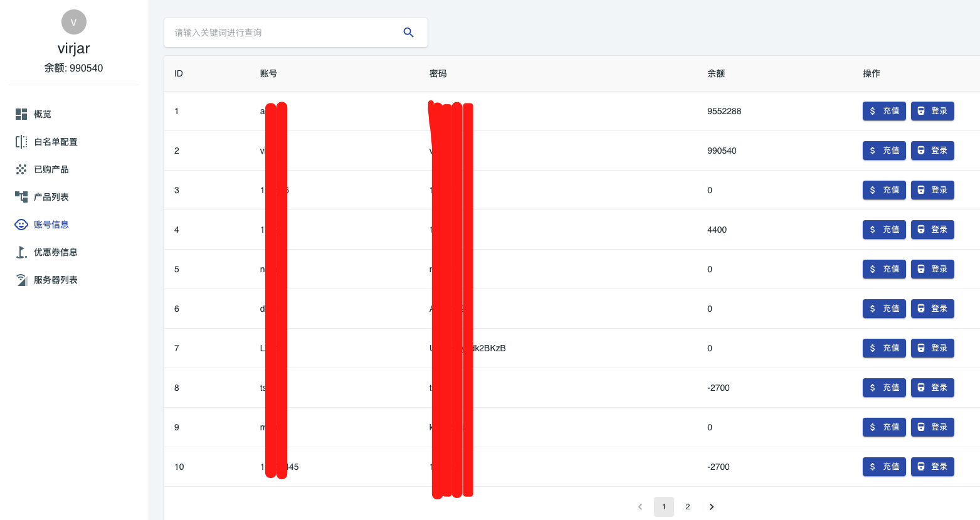Click 登录 for account ID 10

pos(932,467)
